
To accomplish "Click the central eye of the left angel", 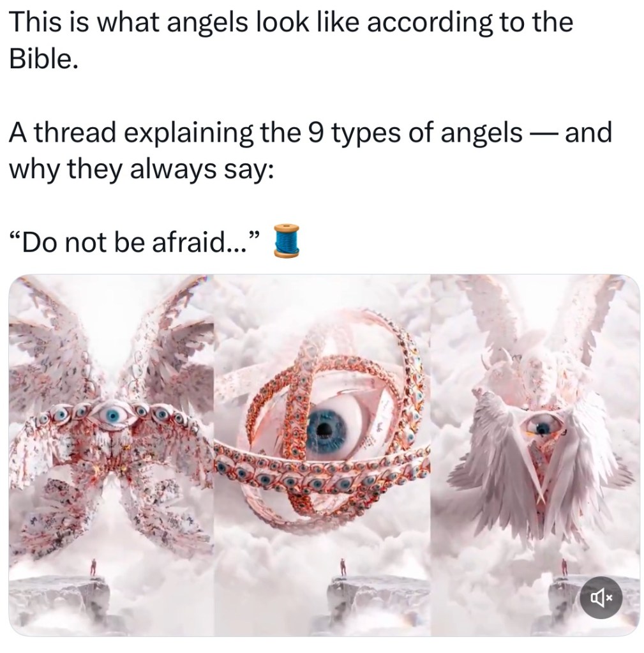I will pyautogui.click(x=112, y=415).
